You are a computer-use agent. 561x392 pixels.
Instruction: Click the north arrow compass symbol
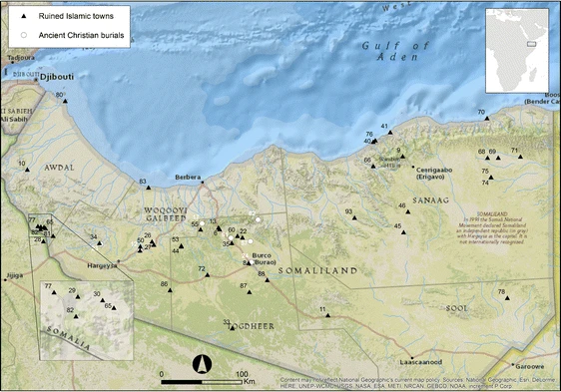point(202,364)
